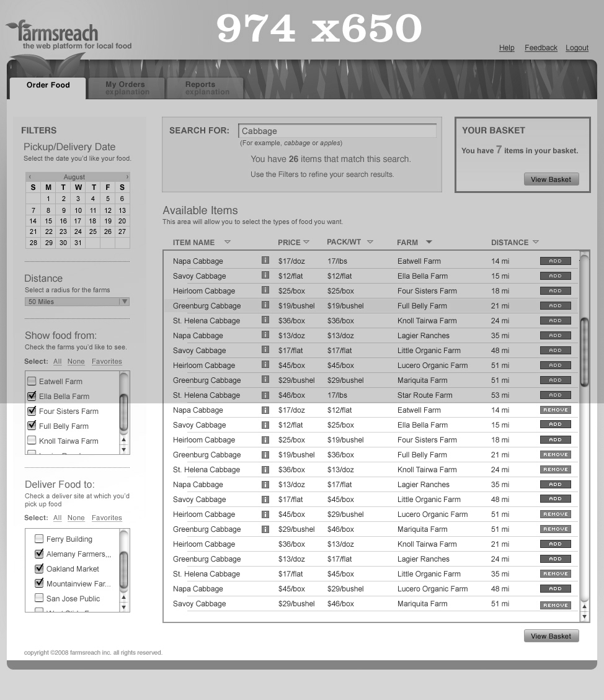604x700 pixels.
Task: Click the Logout link
Action: (577, 48)
